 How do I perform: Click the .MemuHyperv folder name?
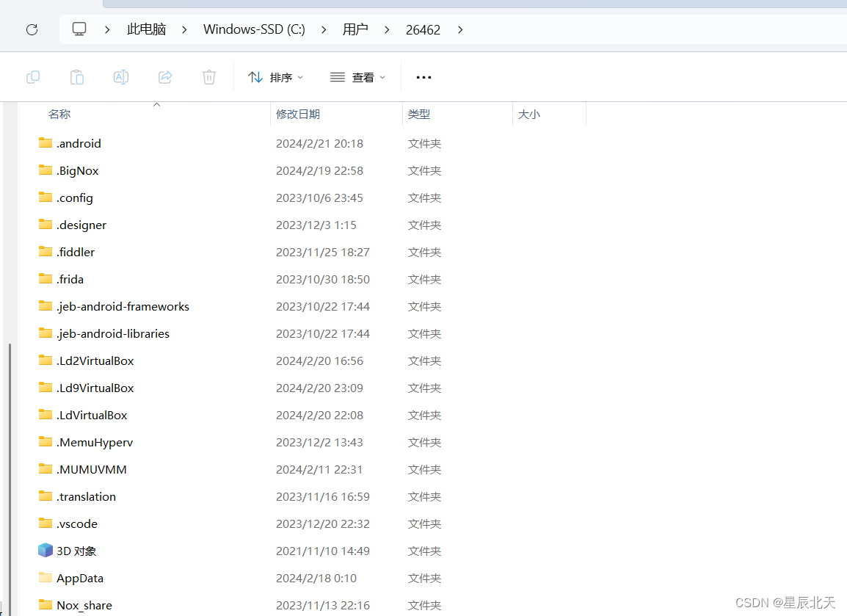[95, 442]
